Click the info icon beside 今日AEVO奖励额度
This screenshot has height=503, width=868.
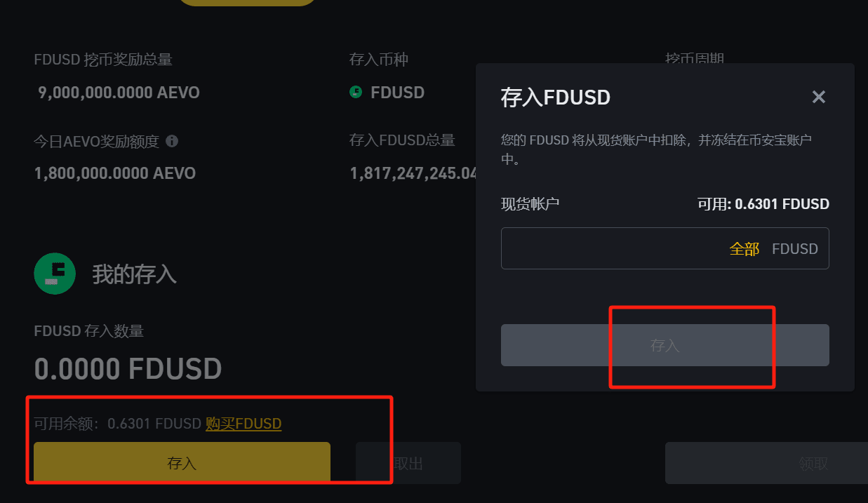(x=172, y=141)
